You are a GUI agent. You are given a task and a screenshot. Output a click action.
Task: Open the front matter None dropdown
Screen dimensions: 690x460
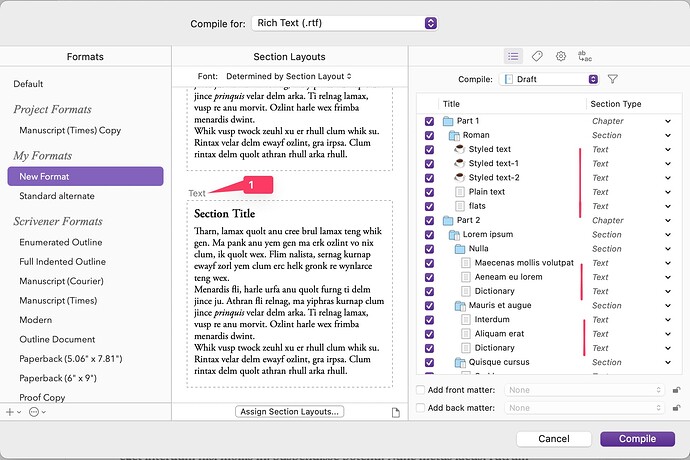pos(584,390)
